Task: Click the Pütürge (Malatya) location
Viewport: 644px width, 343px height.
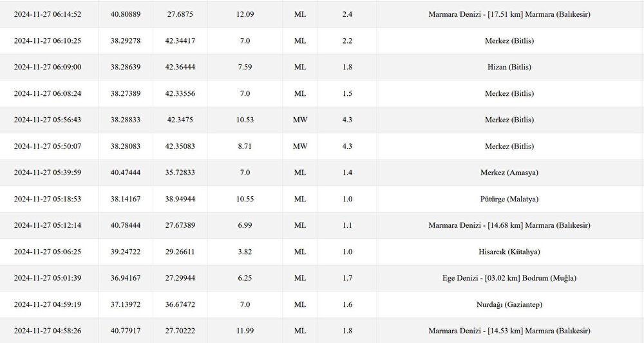Action: click(509, 199)
